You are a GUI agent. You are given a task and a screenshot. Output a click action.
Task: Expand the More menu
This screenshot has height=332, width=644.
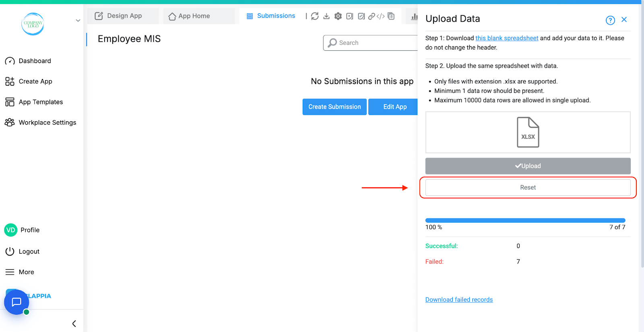pyautogui.click(x=19, y=272)
